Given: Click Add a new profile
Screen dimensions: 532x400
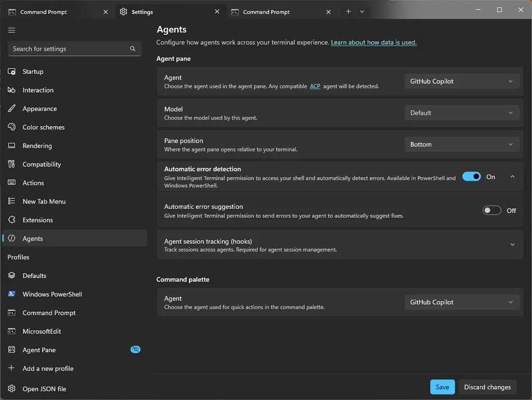Looking at the screenshot, I should tap(75, 368).
